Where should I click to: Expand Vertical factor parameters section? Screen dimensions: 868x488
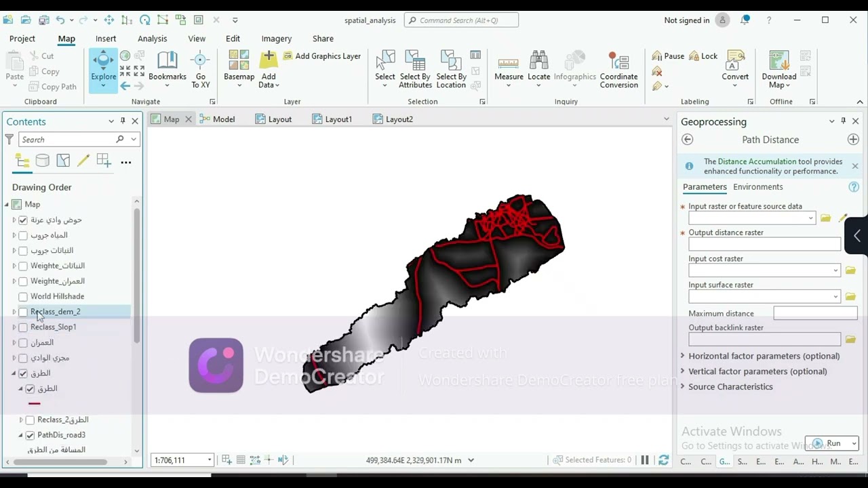pos(683,371)
